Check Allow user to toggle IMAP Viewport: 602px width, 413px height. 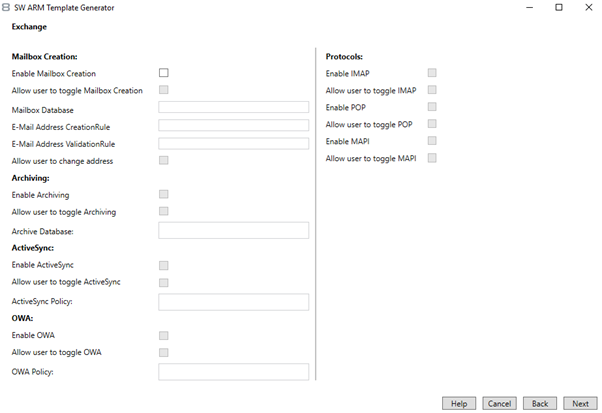[432, 89]
